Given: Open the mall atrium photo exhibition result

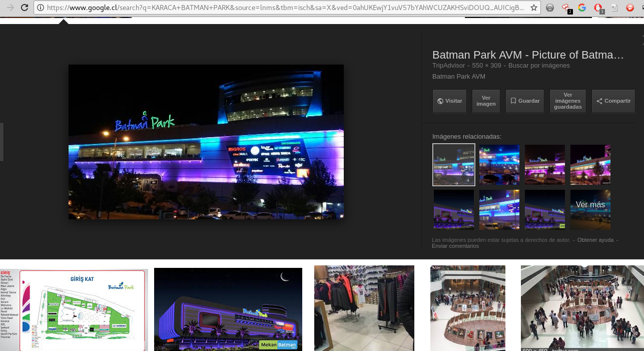Looking at the screenshot, I should click(x=468, y=308).
